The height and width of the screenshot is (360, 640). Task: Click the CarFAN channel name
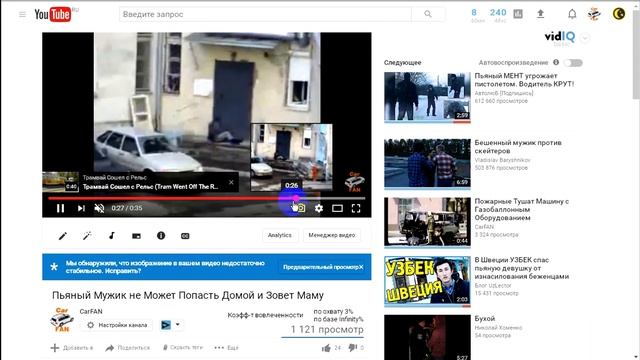[91, 311]
